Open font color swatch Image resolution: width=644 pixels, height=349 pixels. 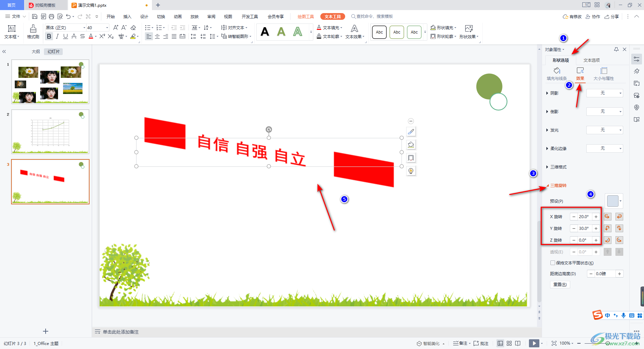tap(91, 36)
